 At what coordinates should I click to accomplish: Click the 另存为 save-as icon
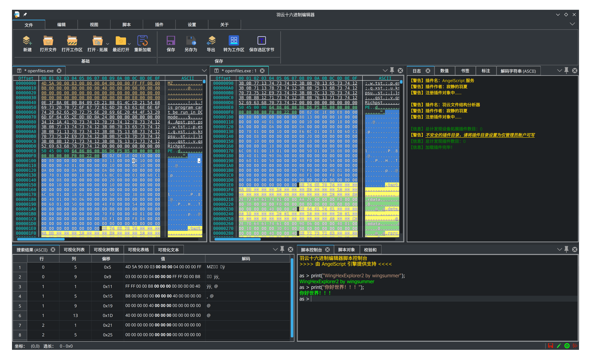191,40
